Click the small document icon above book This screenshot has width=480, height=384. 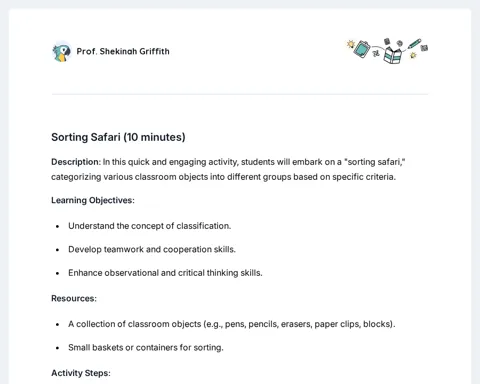pos(387,41)
